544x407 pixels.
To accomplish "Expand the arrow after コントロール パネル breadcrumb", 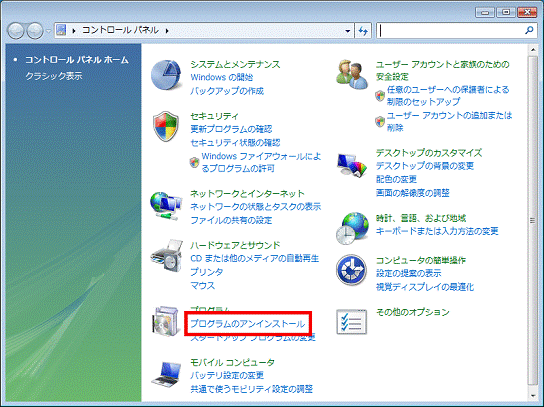I will pyautogui.click(x=167, y=31).
